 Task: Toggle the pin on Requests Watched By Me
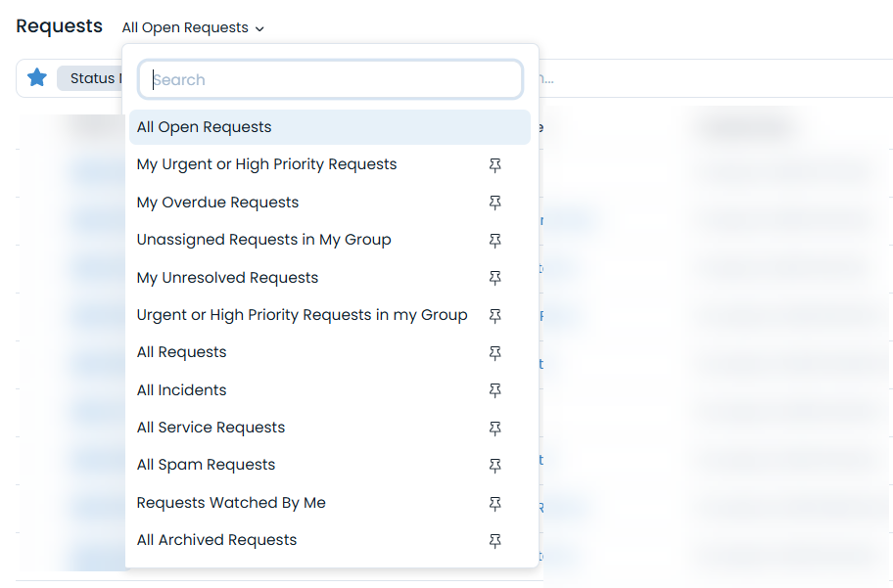pos(495,503)
